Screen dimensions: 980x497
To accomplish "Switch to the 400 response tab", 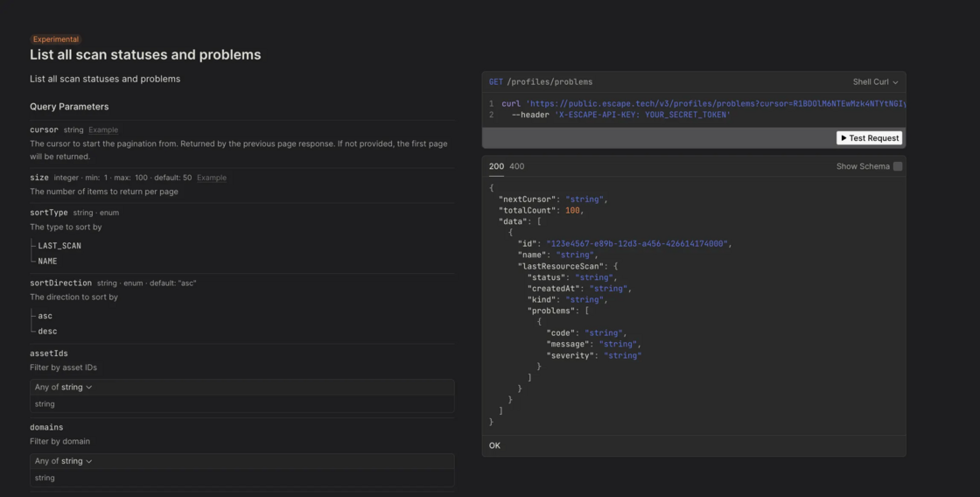I will [517, 166].
